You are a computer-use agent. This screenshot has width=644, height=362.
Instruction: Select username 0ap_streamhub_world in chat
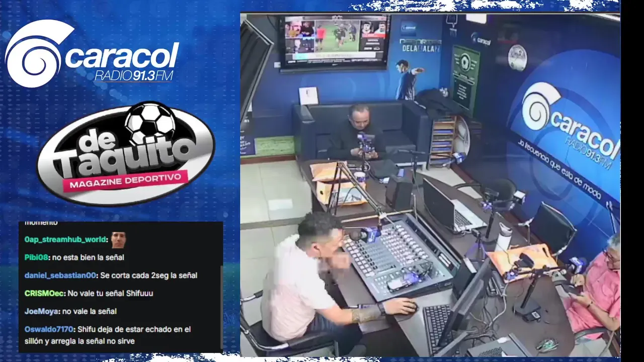click(65, 239)
